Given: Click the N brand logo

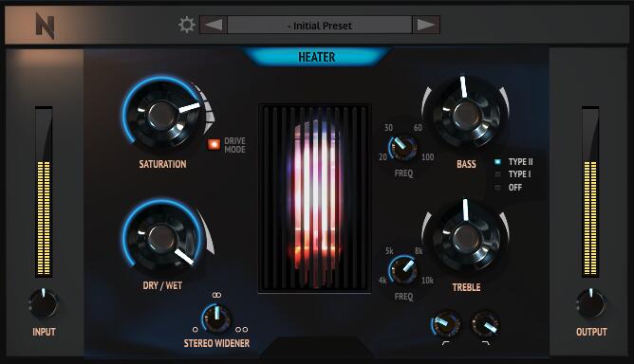Looking at the screenshot, I should [45, 26].
